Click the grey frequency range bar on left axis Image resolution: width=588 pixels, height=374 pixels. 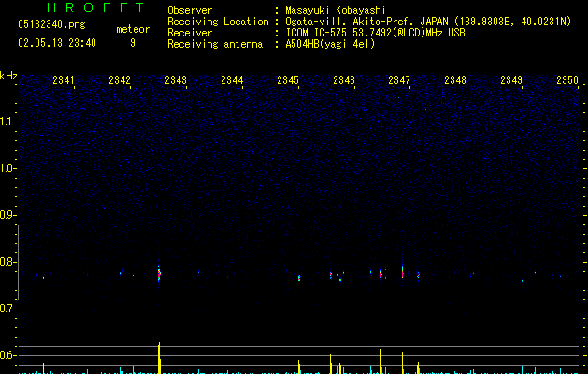pos(18,262)
